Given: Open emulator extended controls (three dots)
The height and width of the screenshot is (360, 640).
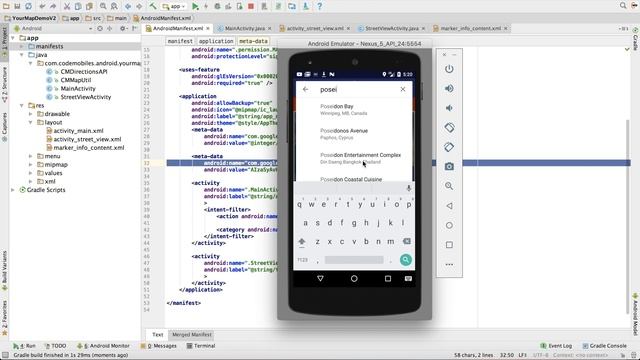Looking at the screenshot, I should point(449,264).
